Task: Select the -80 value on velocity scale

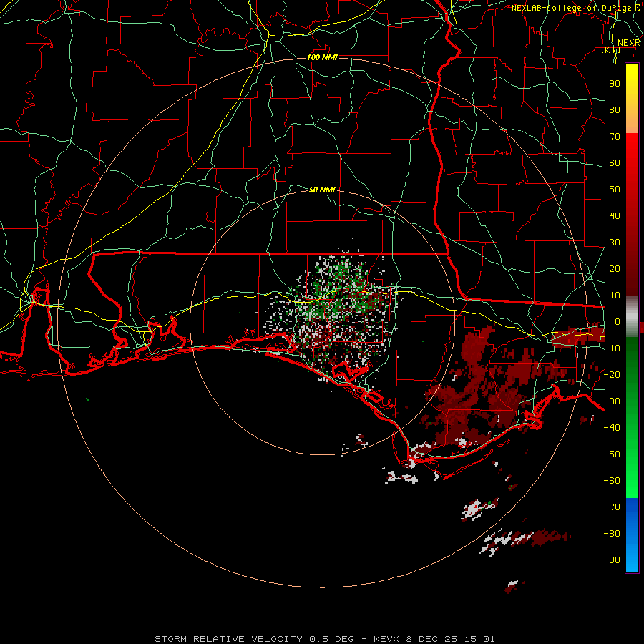Action: pos(612,534)
